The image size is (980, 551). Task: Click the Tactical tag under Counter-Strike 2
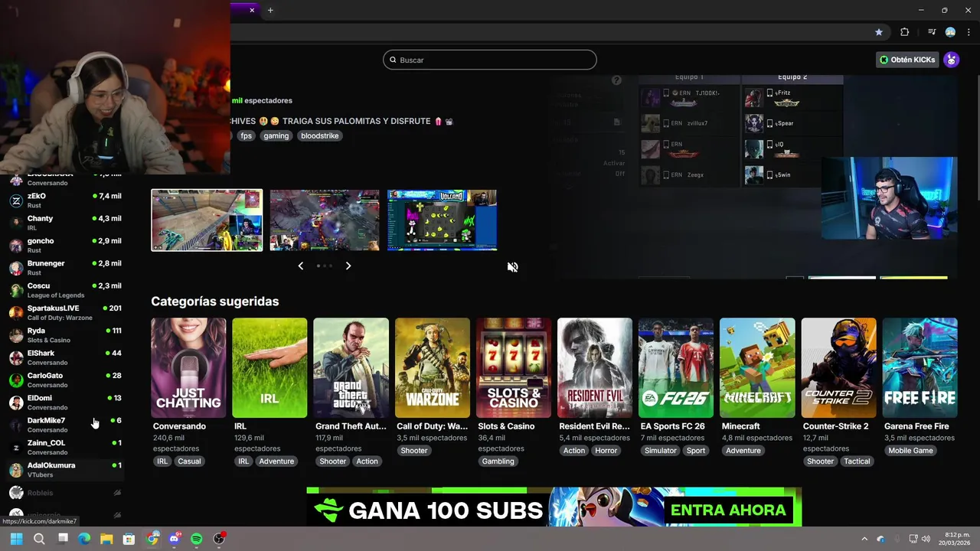point(857,461)
